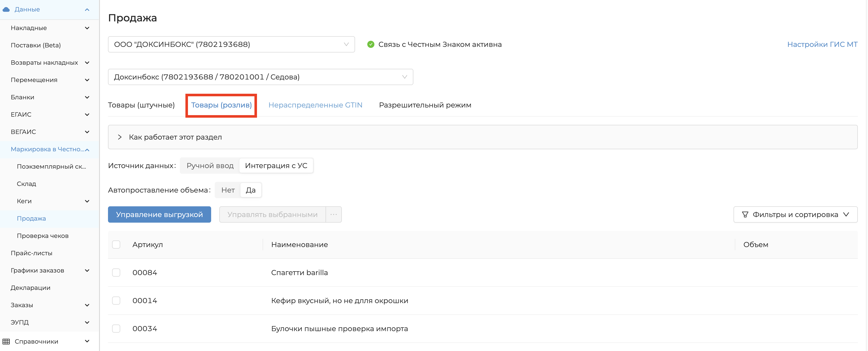Click the cloud icon next to Данные
Screen dimensions: 868x351
pyautogui.click(x=6, y=9)
